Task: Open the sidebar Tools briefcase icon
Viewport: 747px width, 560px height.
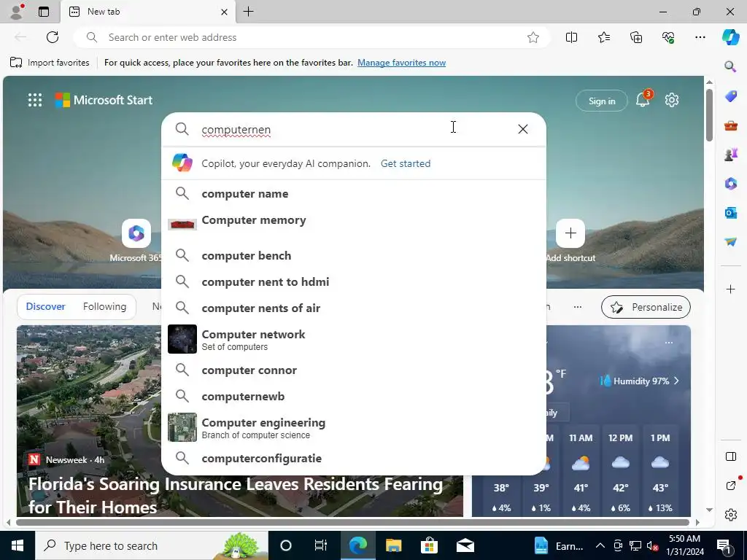Action: (730, 125)
